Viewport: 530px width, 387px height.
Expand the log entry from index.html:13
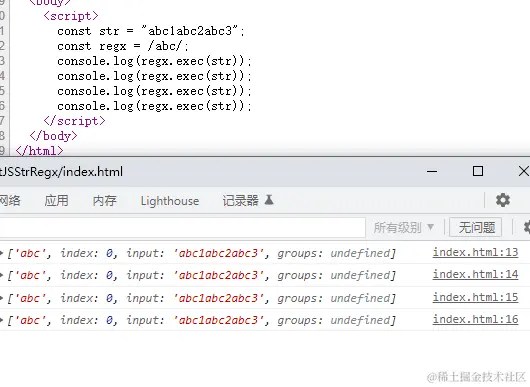pos(2,253)
